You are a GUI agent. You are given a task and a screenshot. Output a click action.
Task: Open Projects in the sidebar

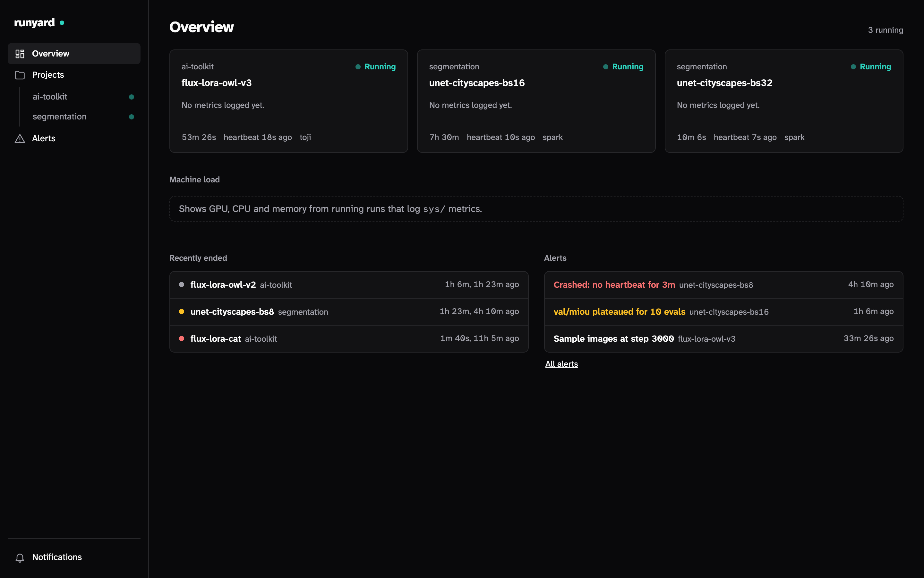click(x=74, y=75)
